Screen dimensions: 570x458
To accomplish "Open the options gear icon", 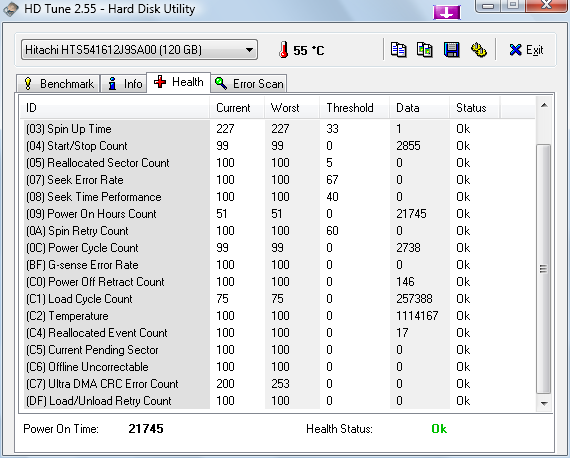I will (479, 50).
